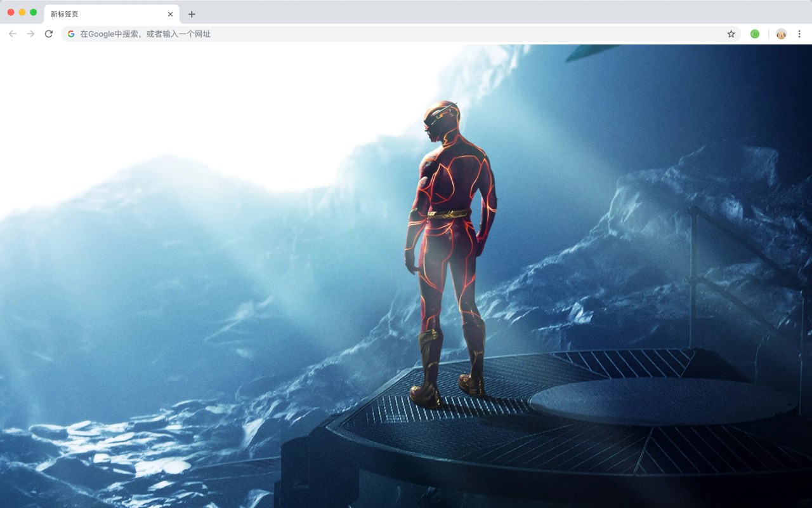
Task: Open Chrome's three-dot menu
Action: [x=799, y=34]
